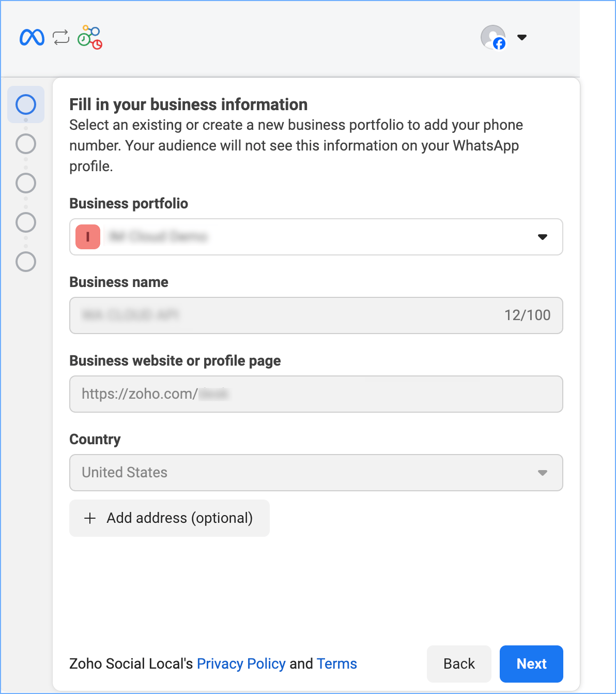Open the Privacy Policy link

coord(241,663)
